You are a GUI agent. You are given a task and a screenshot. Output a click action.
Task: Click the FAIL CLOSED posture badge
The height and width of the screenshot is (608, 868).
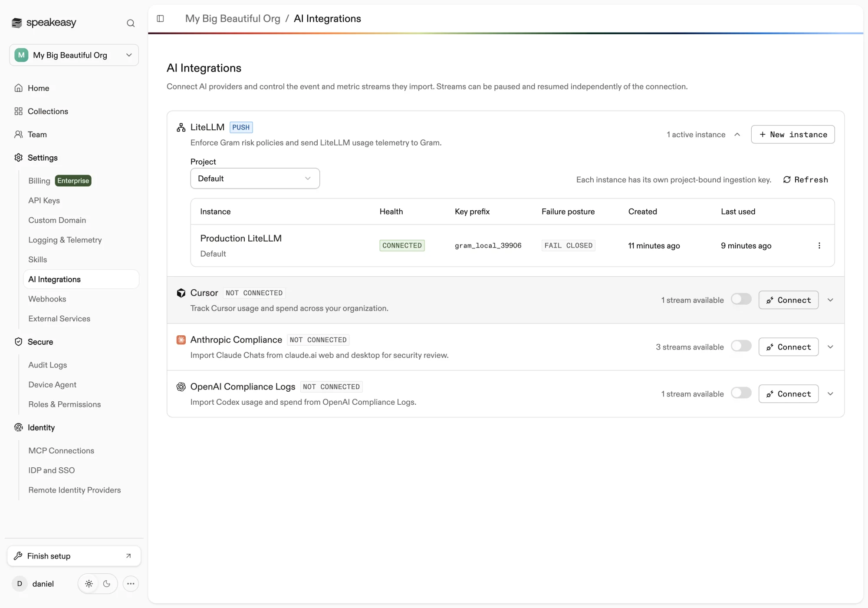tap(569, 246)
